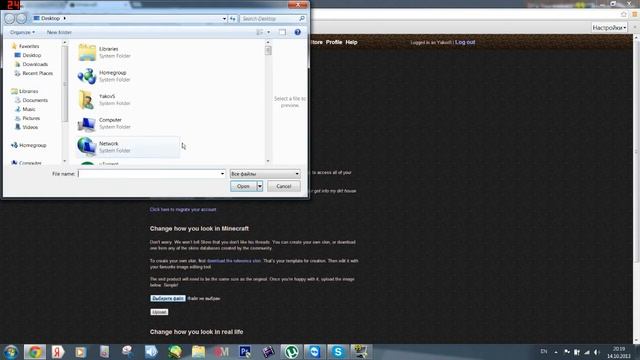Click the EN language indicator in the taskbar

(544, 351)
